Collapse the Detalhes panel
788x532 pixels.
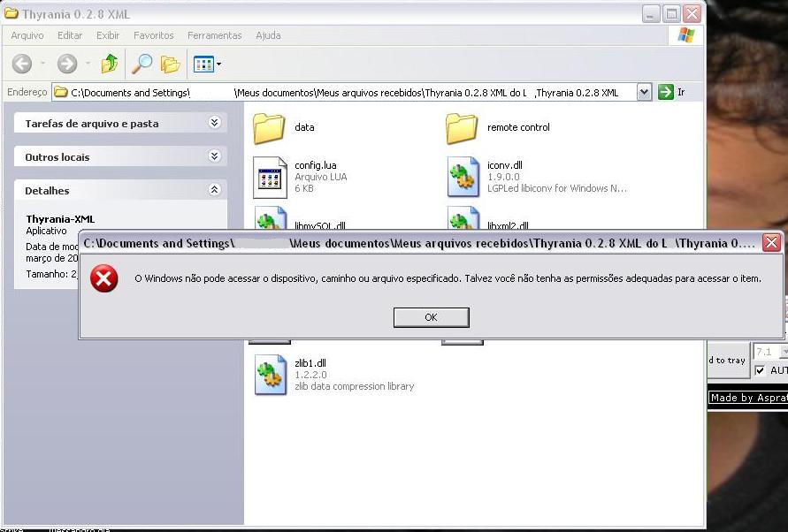[x=215, y=189]
